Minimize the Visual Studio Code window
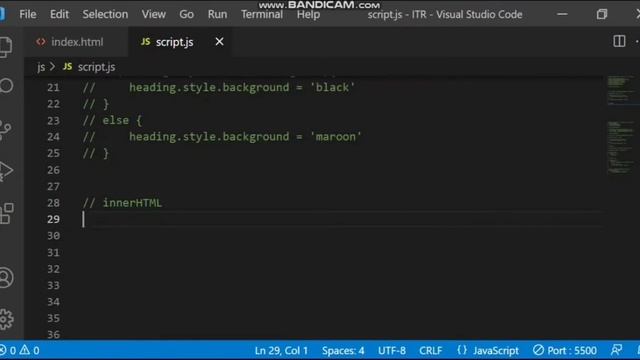Viewport: 640px width, 360px height. (562, 14)
